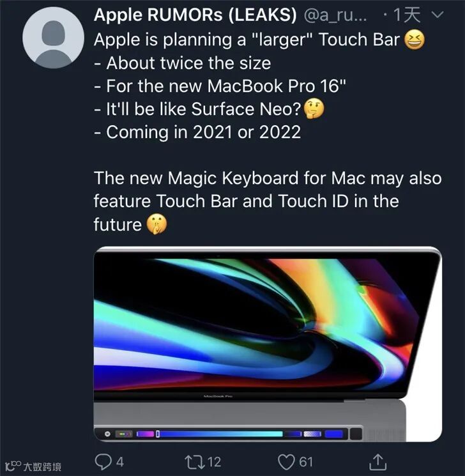Click the retweet count 12
This screenshot has width=465, height=476.
[214, 462]
